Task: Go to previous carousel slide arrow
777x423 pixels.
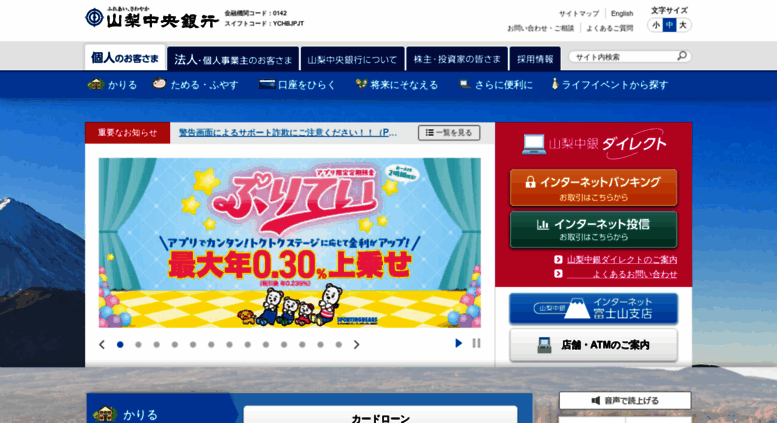Action: pyautogui.click(x=102, y=344)
